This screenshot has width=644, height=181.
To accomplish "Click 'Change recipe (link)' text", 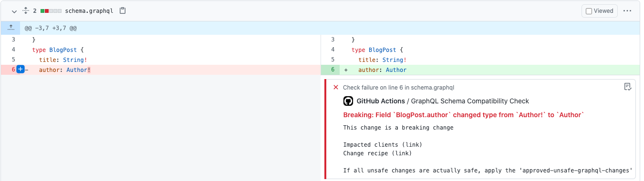I will tap(377, 153).
